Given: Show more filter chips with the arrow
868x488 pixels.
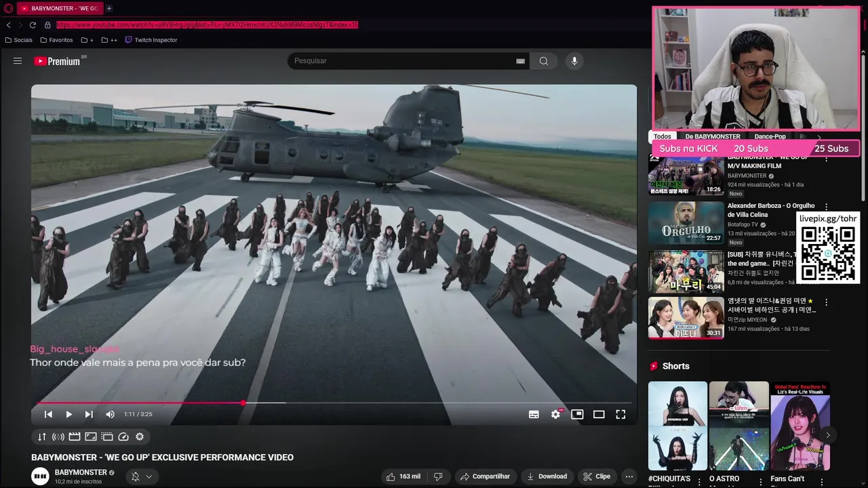Looking at the screenshot, I should [x=818, y=137].
